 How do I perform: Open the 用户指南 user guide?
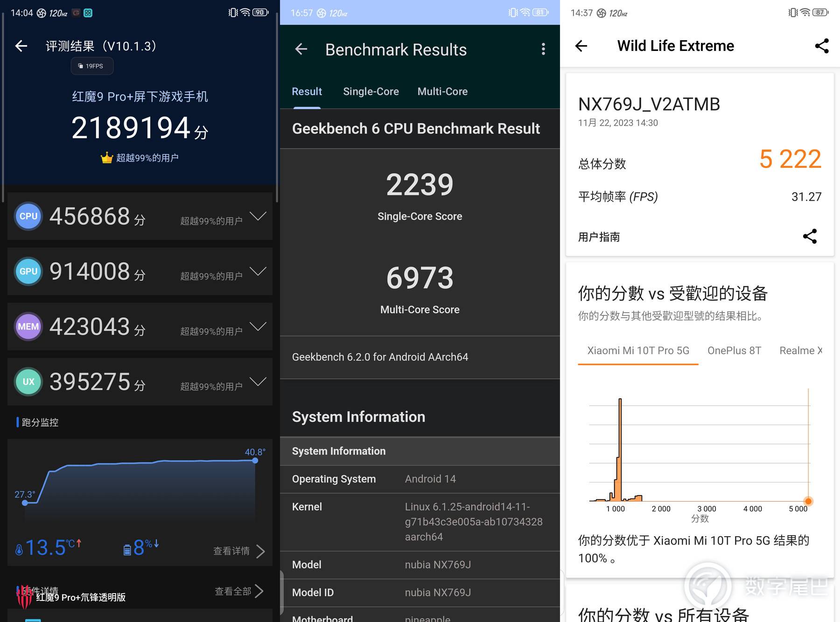(x=599, y=237)
